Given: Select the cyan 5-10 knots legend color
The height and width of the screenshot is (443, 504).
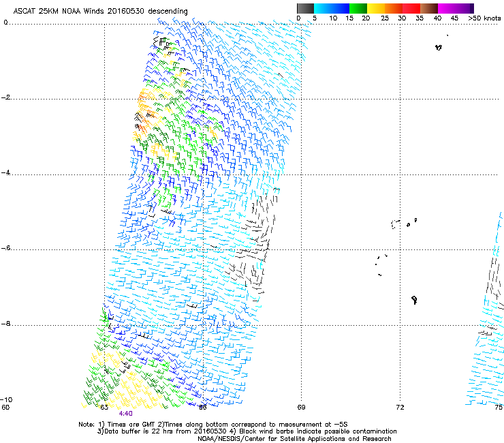Looking at the screenshot, I should [323, 8].
